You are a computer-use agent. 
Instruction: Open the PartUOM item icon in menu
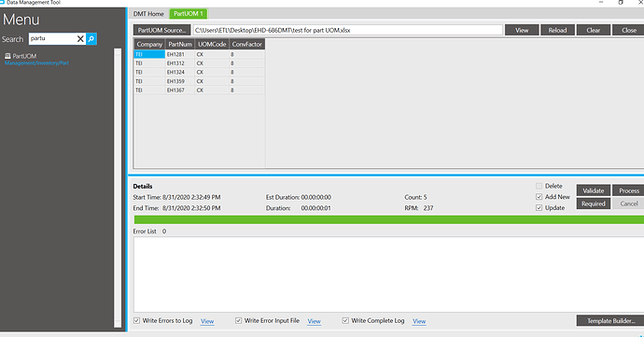[x=7, y=55]
